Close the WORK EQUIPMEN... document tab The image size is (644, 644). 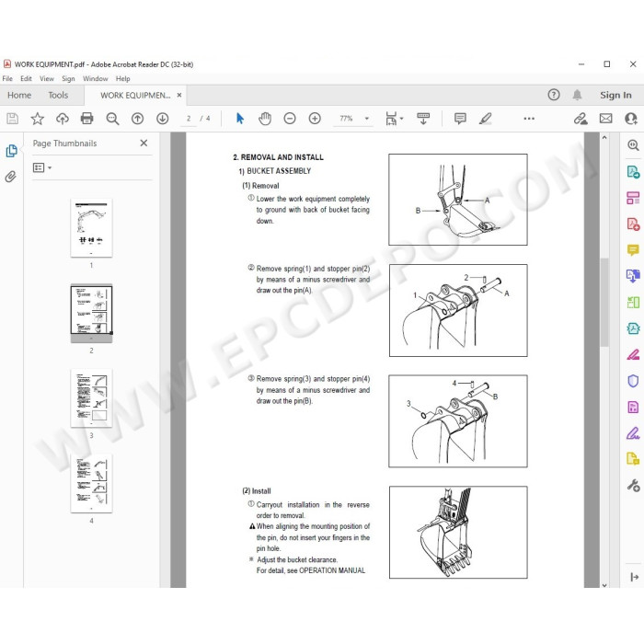179,95
